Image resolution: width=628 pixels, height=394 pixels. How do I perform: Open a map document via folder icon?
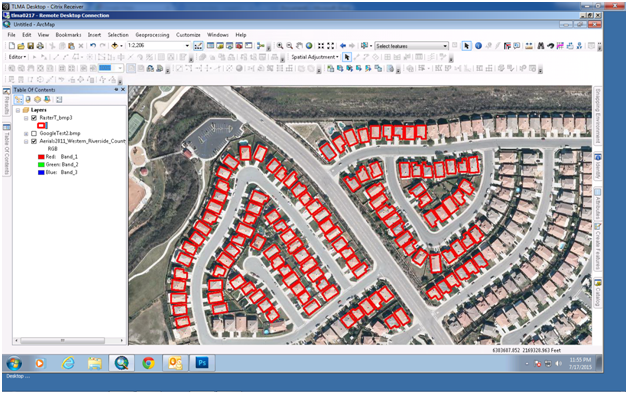21,46
